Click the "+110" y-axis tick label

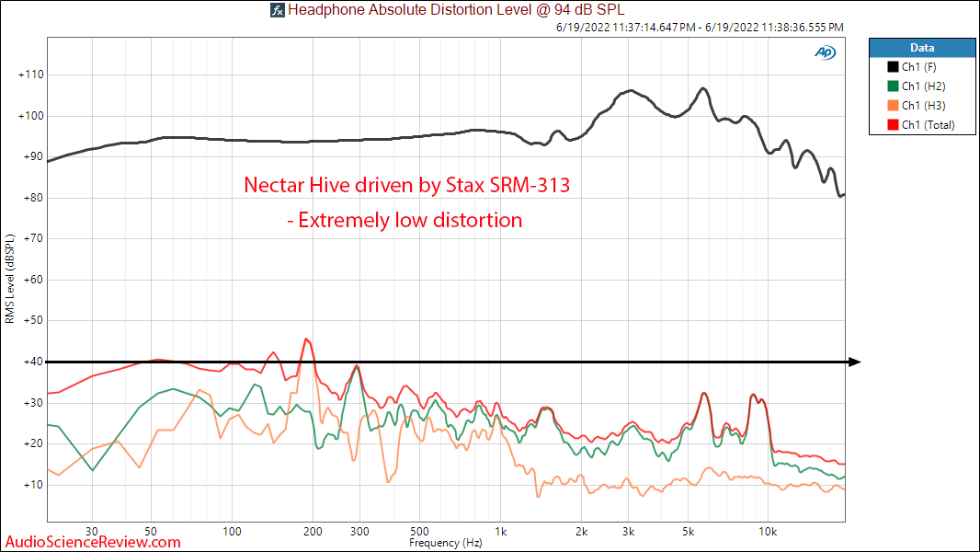point(31,75)
